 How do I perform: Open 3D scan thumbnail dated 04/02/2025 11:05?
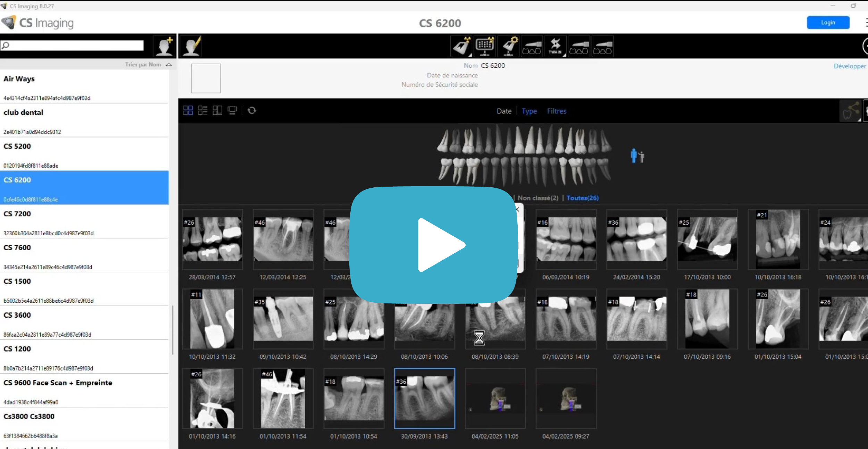pos(495,399)
